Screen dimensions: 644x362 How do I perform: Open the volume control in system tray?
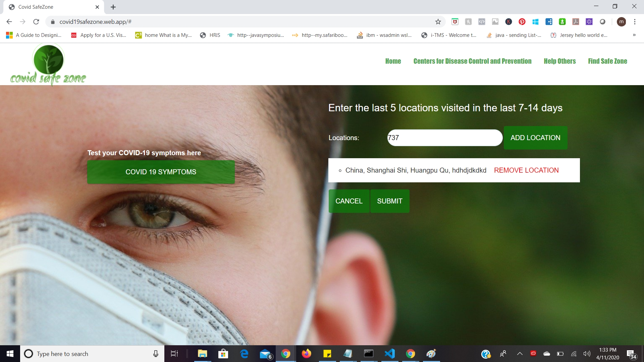pos(587,354)
